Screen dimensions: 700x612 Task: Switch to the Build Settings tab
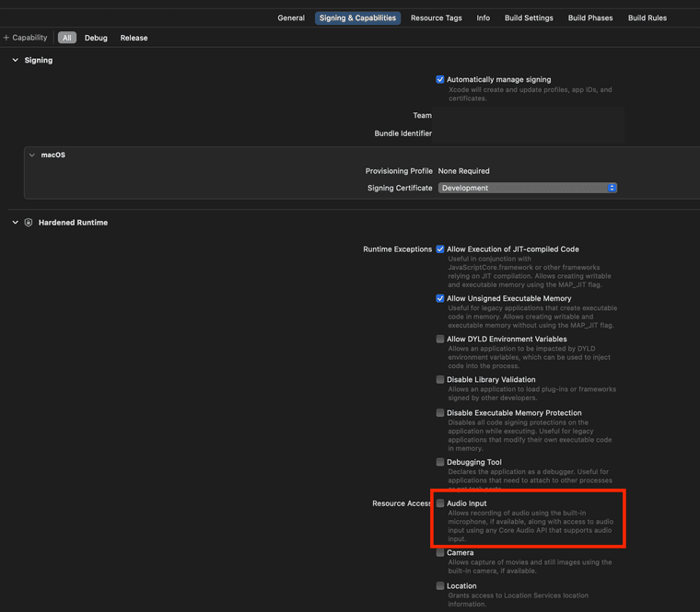pyautogui.click(x=529, y=17)
